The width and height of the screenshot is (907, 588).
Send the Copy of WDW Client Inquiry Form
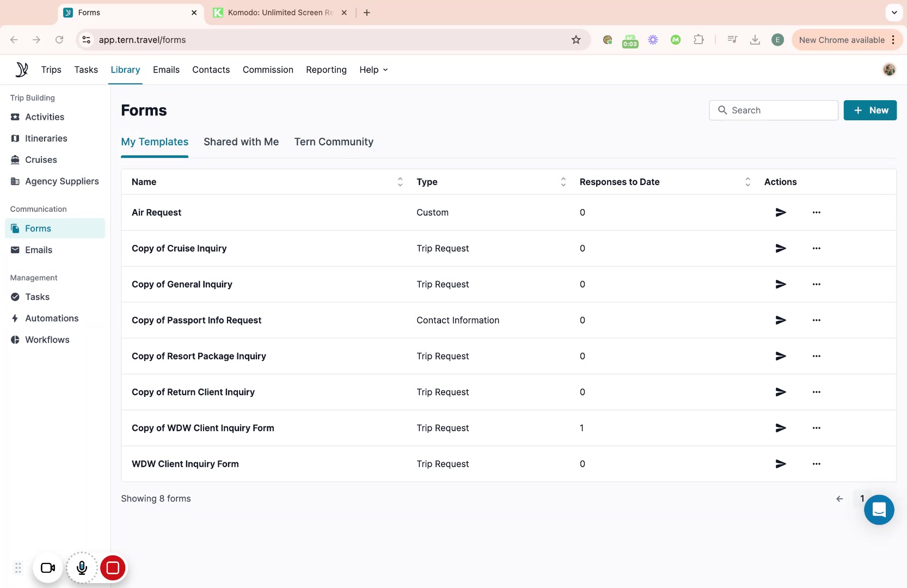coord(781,428)
